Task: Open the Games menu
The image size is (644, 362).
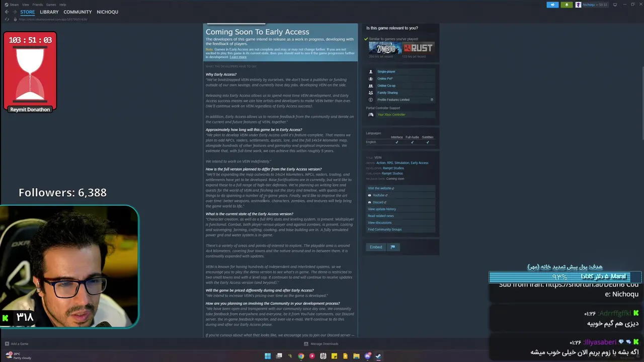Action: [51, 5]
